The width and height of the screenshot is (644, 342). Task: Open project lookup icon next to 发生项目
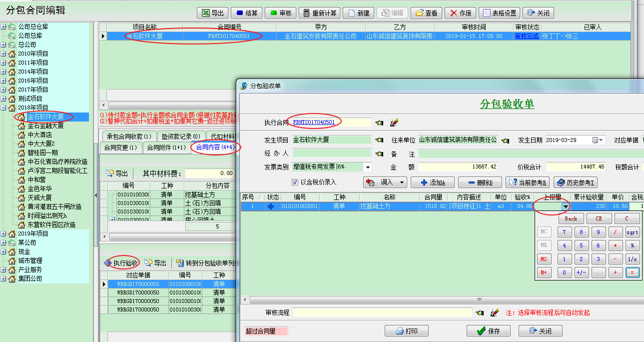(380, 140)
